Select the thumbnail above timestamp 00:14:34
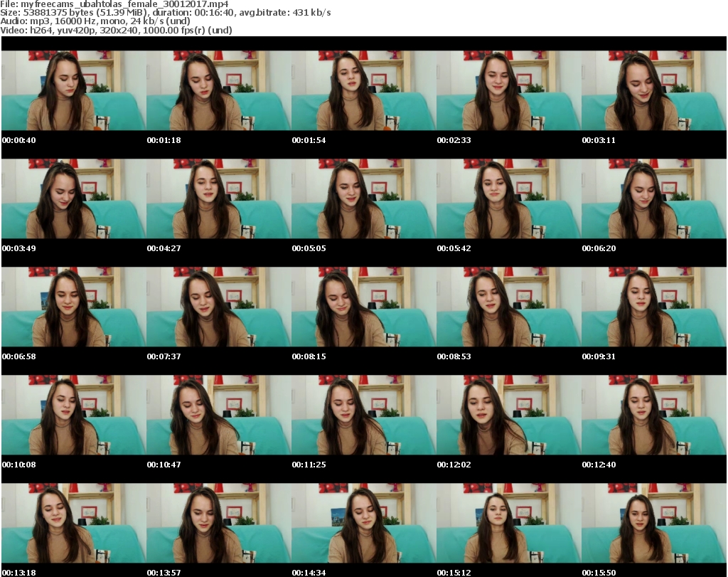 [x=363, y=524]
